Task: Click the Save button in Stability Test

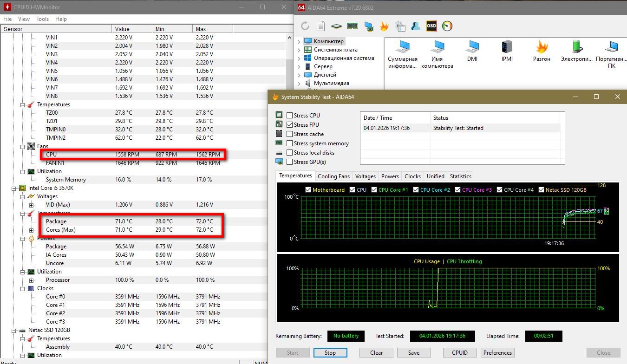Action: pos(414,352)
